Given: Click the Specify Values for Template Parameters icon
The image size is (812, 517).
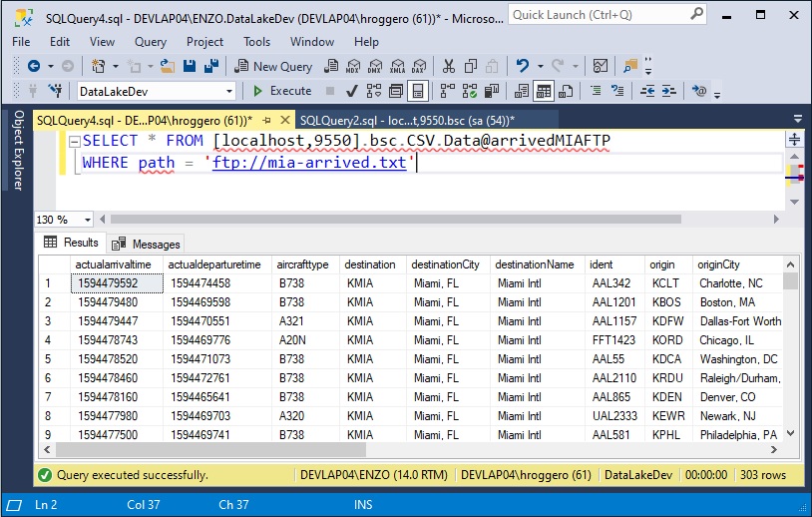Looking at the screenshot, I should (x=698, y=91).
